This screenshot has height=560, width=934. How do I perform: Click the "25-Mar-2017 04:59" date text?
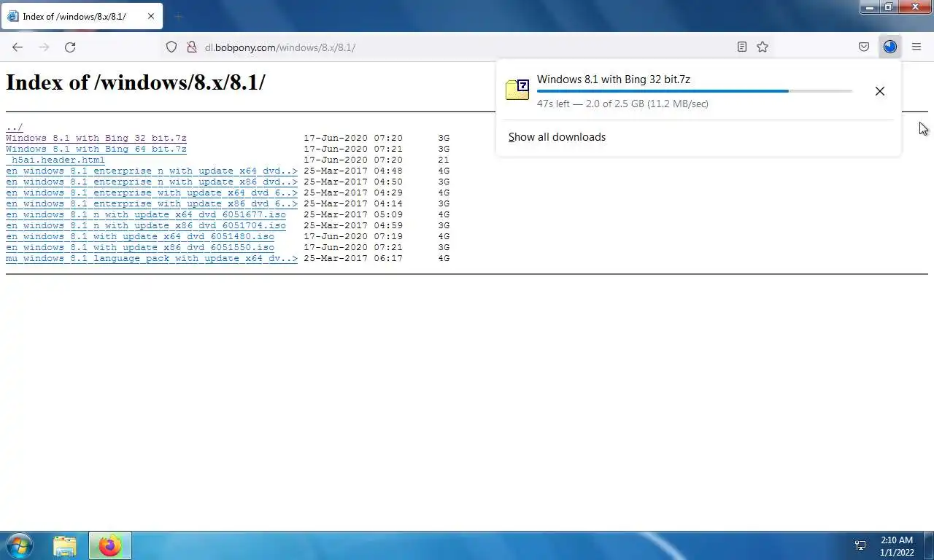pyautogui.click(x=353, y=225)
